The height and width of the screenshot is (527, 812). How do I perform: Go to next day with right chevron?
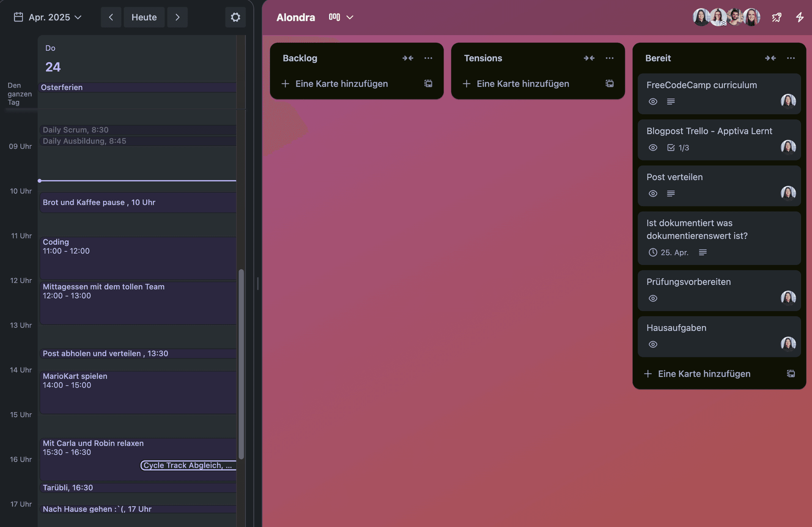coord(177,17)
